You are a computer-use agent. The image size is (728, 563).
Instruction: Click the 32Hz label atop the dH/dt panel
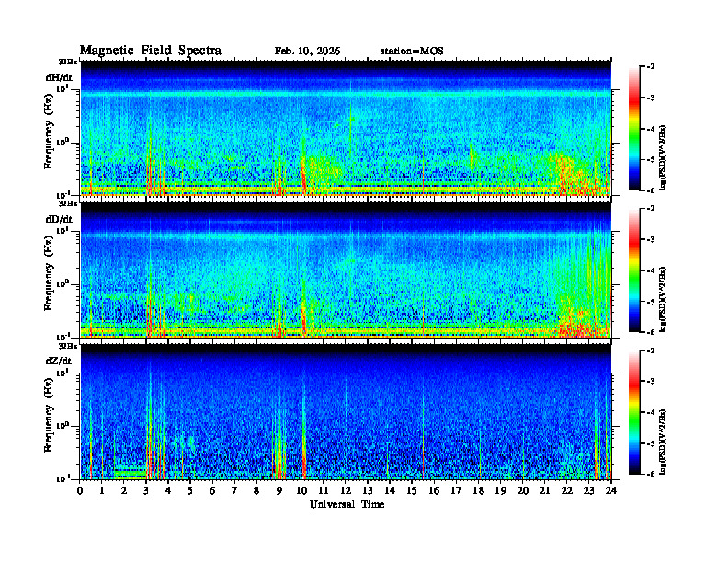(x=68, y=61)
